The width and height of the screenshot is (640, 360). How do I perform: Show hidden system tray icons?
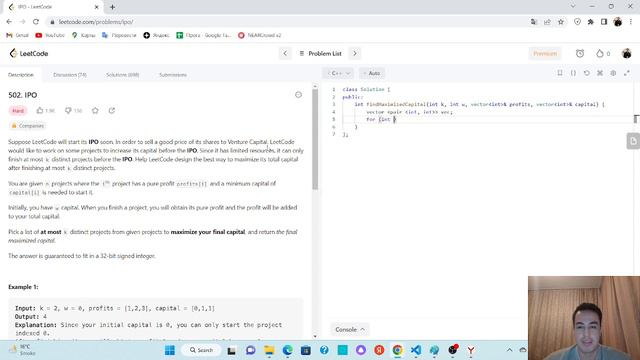coord(509,350)
